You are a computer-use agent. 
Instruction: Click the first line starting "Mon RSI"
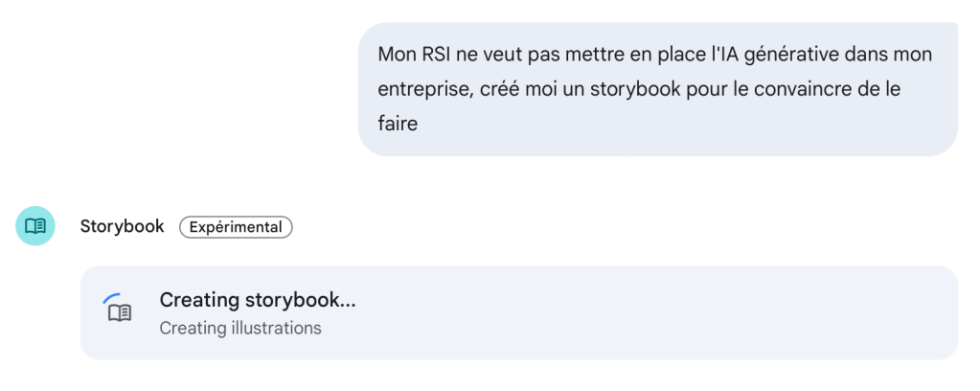point(654,54)
